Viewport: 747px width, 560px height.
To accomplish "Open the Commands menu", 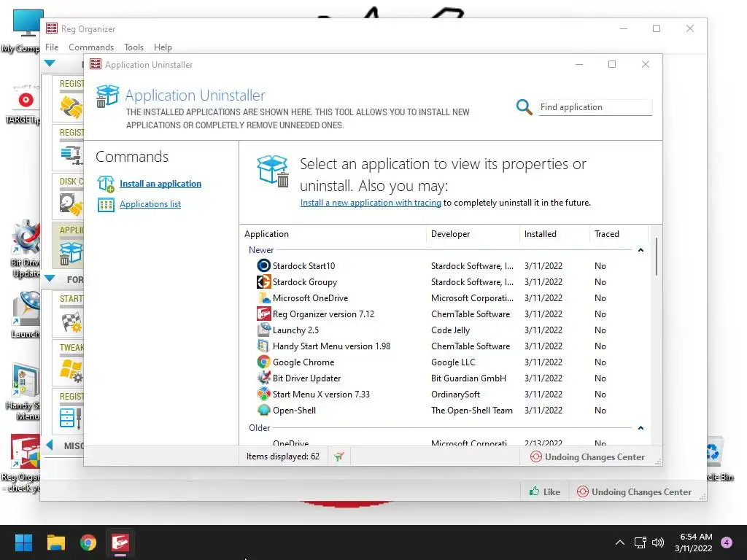I will [91, 47].
